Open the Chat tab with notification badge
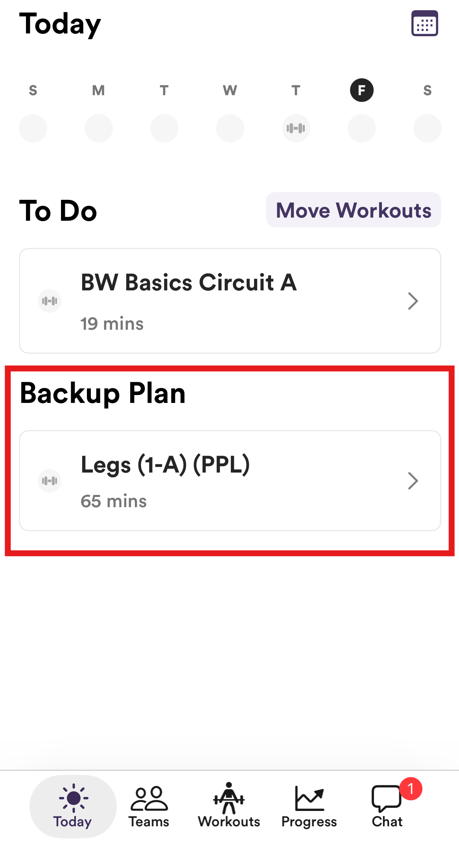This screenshot has height=868, width=459. coord(387,806)
